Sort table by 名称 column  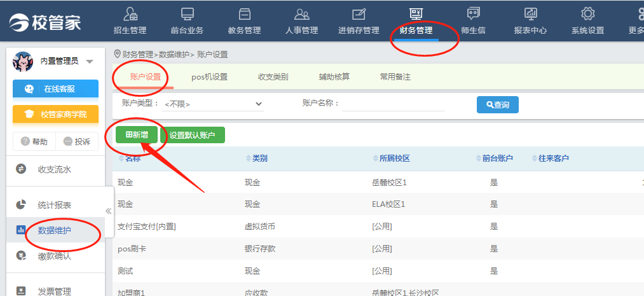point(130,159)
